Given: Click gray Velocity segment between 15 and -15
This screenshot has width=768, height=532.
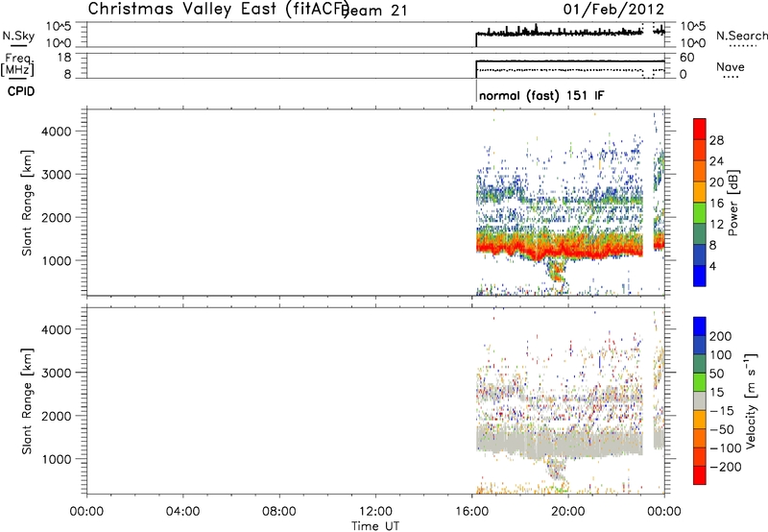Looking at the screenshot, I should [x=700, y=400].
